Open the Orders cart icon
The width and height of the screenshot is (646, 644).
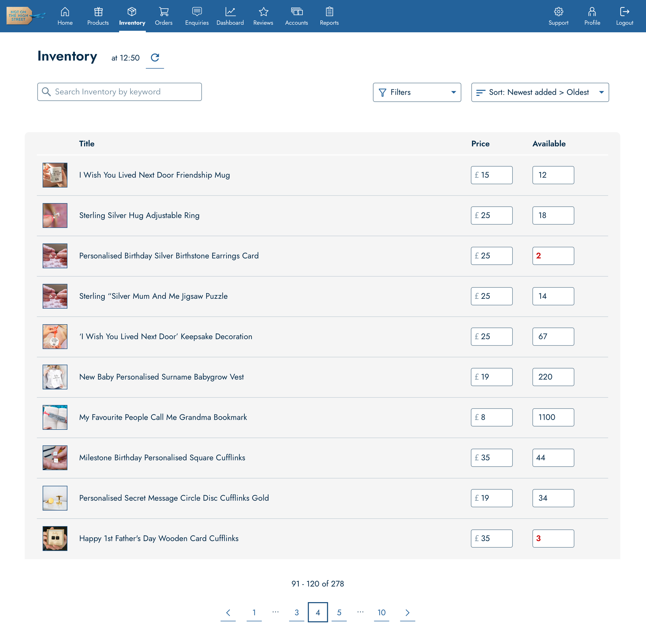click(x=164, y=12)
